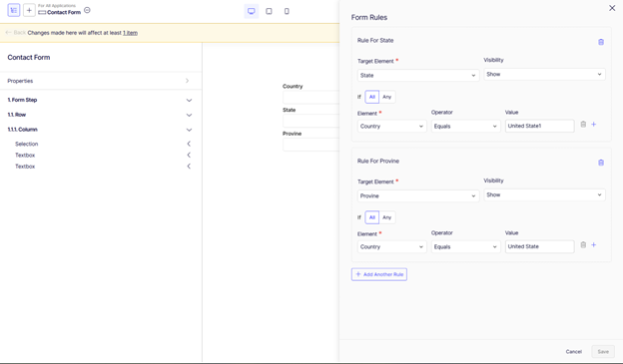Viewport: 623px width, 364px height.
Task: Open Target Element dropdown showing State
Action: 418,75
